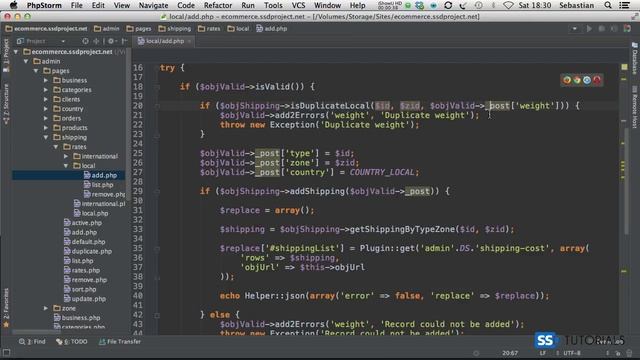Collapse the admin folder

pyautogui.click(x=26, y=61)
